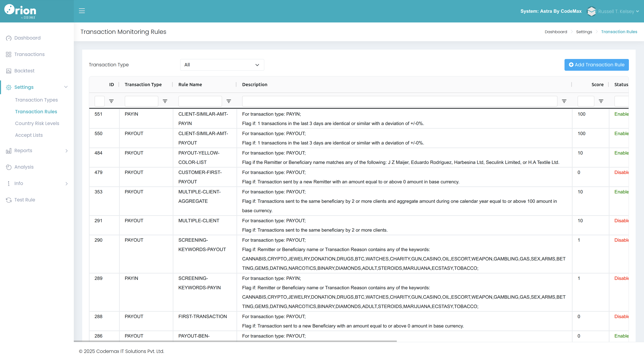
Task: Click the Test Rule refresh icon
Action: (9, 200)
